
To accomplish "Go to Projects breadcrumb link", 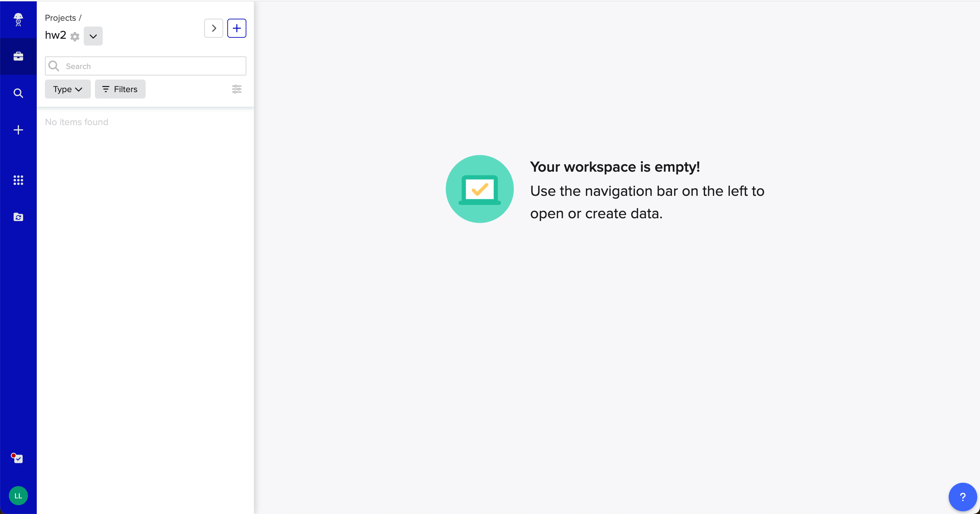I will point(61,18).
